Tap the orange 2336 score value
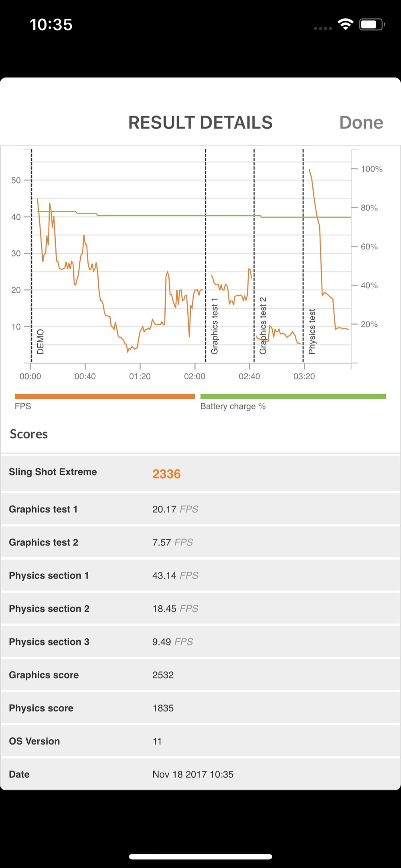 click(x=166, y=474)
